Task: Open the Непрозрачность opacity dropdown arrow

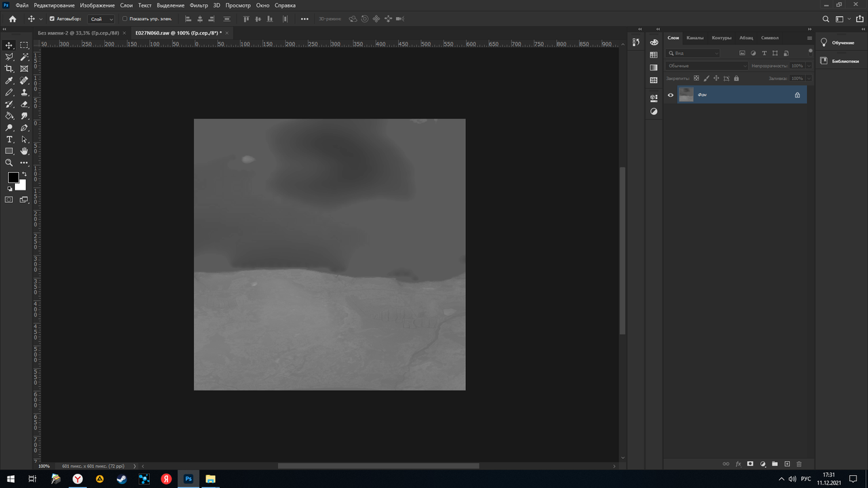Action: tap(808, 66)
